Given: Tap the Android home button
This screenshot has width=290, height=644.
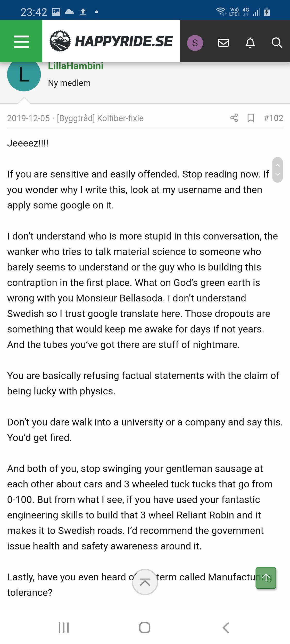Looking at the screenshot, I should (145, 628).
